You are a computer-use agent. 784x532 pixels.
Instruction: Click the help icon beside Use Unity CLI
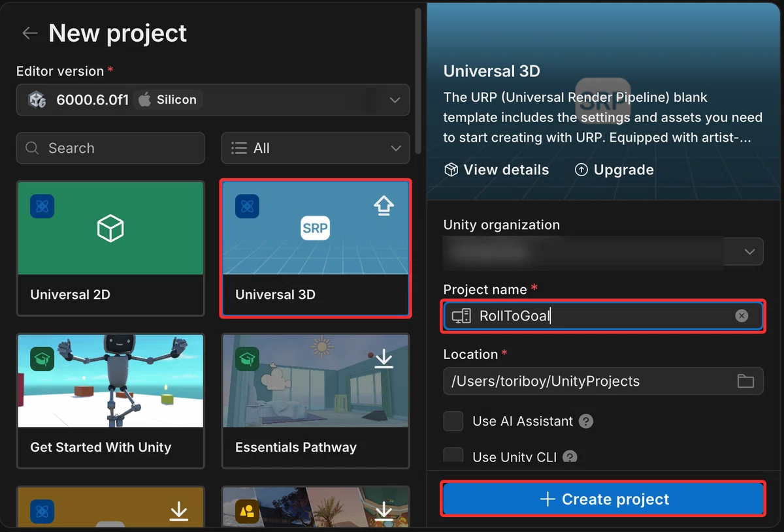[570, 456]
